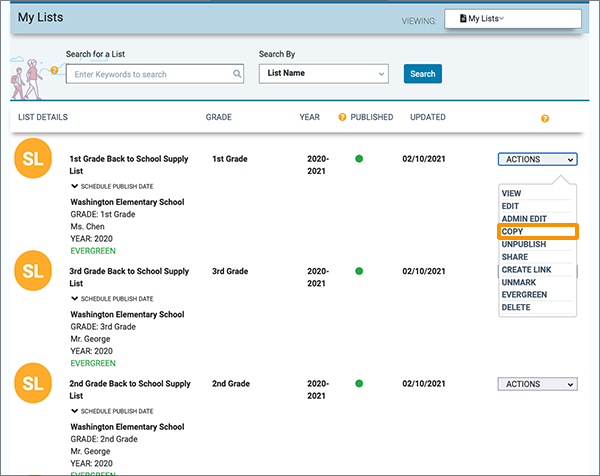The width and height of the screenshot is (600, 476).
Task: Choose UNMARK EVERGREEN from the actions menu
Action: (524, 289)
